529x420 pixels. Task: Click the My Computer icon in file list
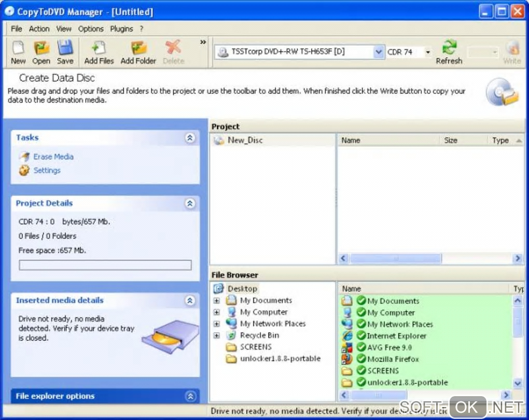pos(347,312)
